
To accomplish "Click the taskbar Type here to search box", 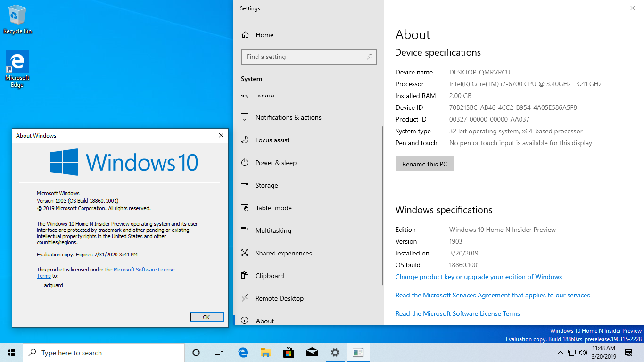I will point(103,353).
